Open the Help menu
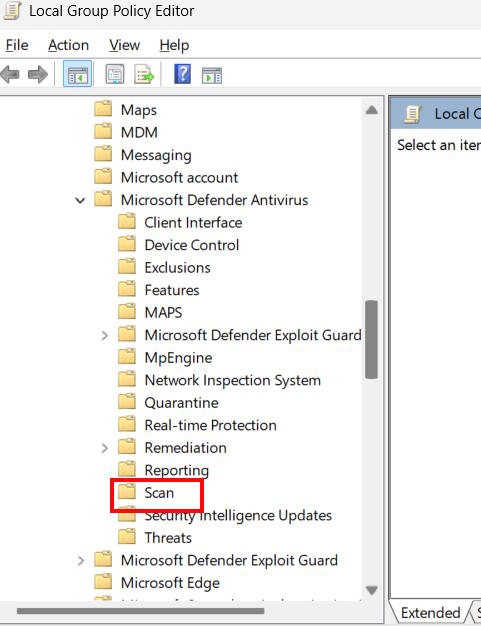Screen dimensions: 481x626 coord(174,45)
